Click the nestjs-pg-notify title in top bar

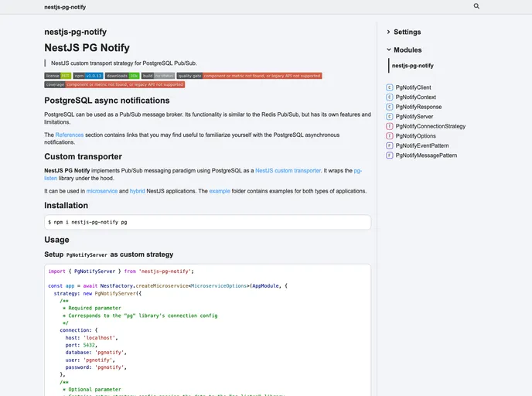coord(65,7)
